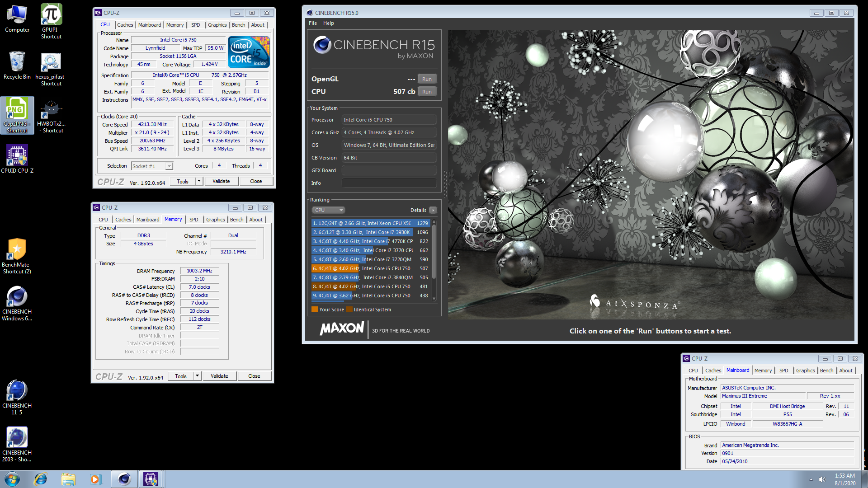The width and height of the screenshot is (868, 488).
Task: Select ranking entry 1 Intel Xeon 1279
Action: point(370,223)
